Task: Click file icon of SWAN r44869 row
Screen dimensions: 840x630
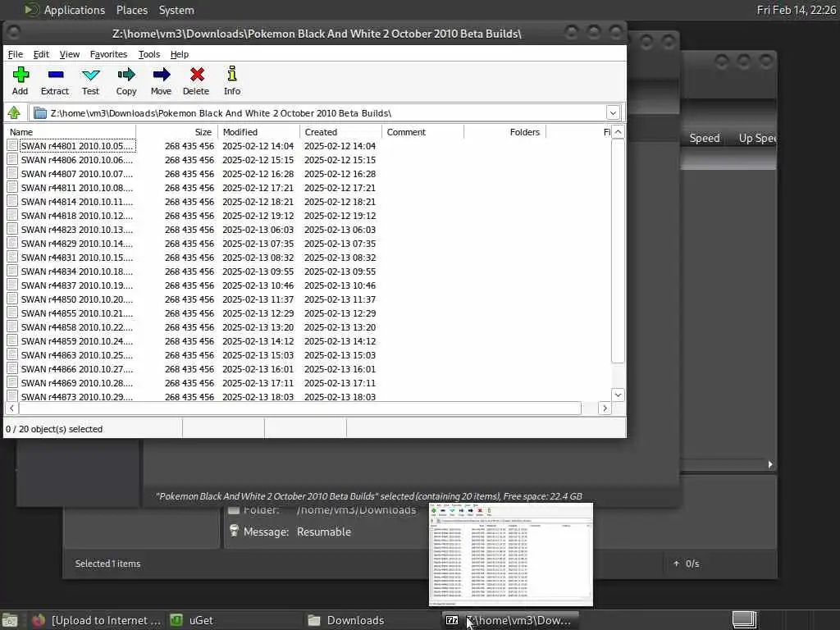Action: point(13,382)
